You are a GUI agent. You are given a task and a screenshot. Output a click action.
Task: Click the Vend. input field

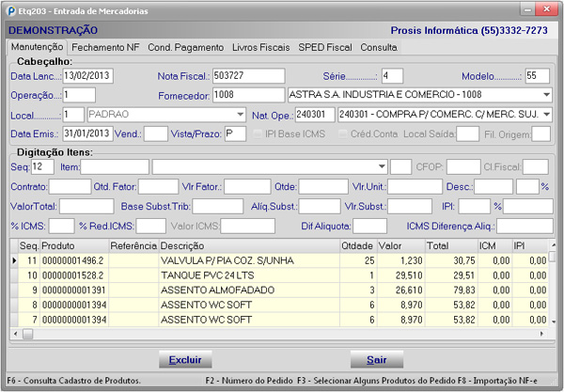click(x=155, y=133)
